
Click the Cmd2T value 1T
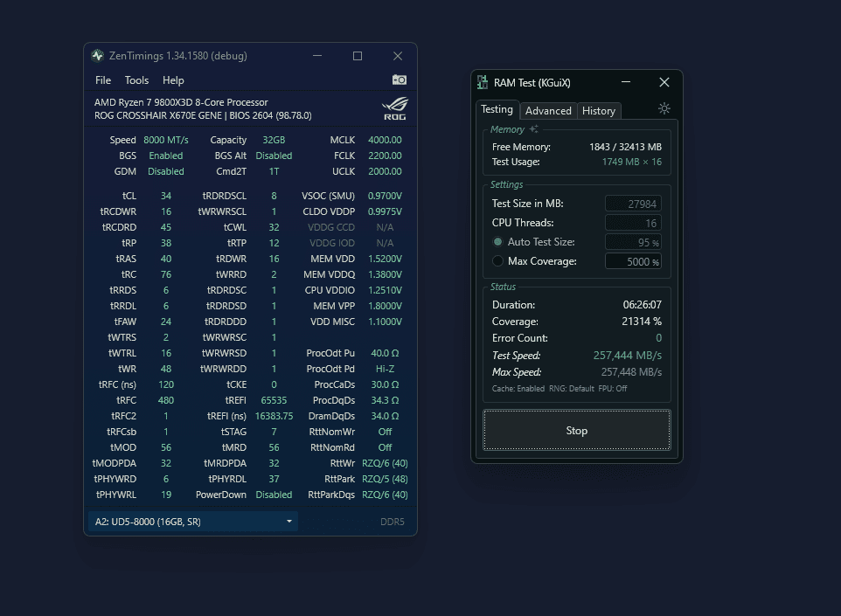(x=274, y=171)
